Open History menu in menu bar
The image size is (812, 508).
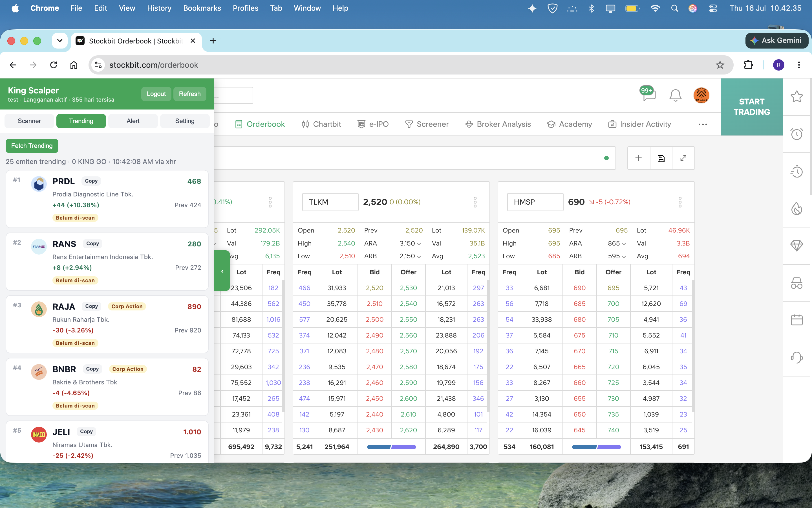159,8
